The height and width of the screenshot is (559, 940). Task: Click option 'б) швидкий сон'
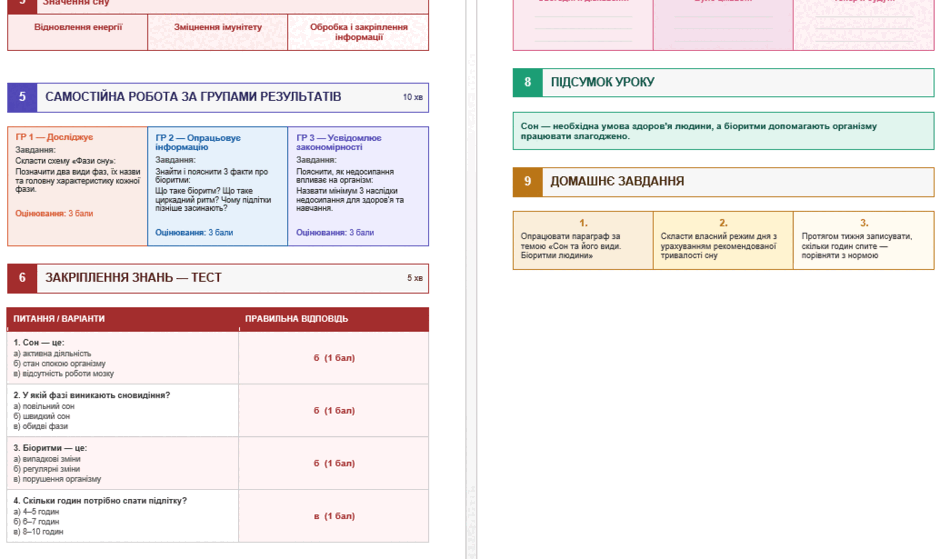[41, 416]
